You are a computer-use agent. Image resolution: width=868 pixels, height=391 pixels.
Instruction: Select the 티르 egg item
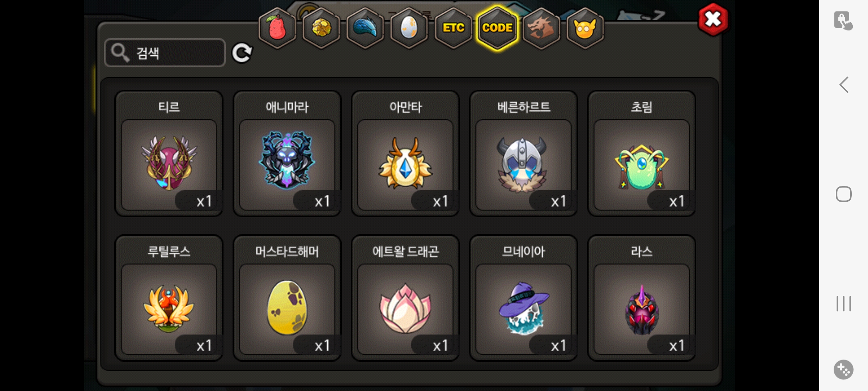click(169, 154)
